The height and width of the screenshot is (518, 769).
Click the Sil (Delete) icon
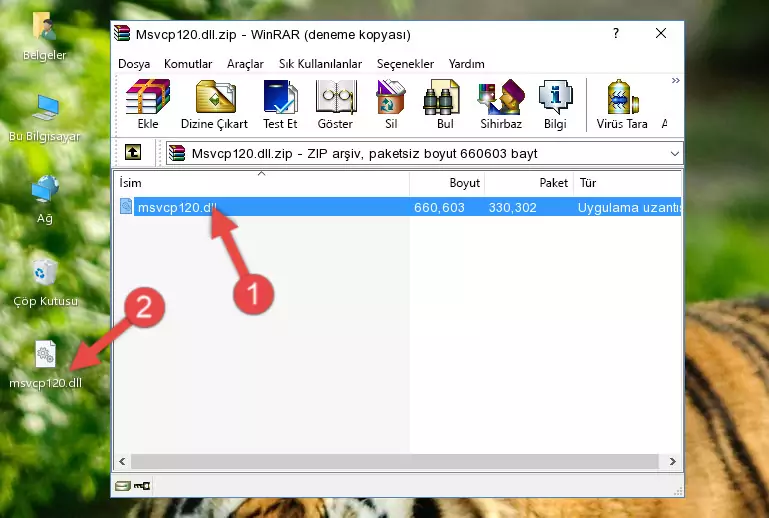[x=391, y=104]
